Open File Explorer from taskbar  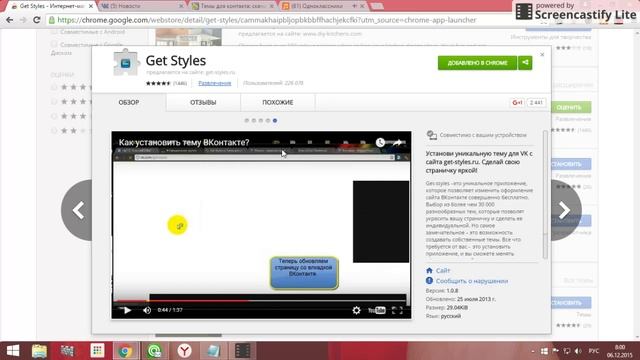40,351
